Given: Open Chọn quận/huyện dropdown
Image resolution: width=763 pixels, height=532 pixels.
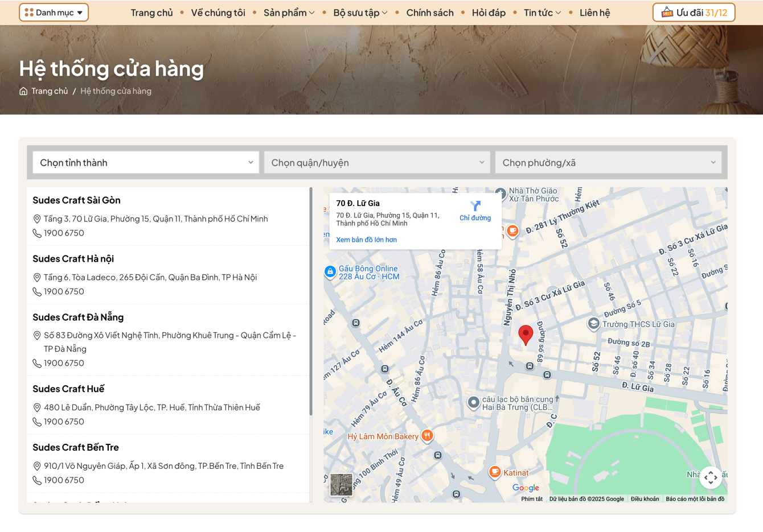Looking at the screenshot, I should pyautogui.click(x=377, y=163).
